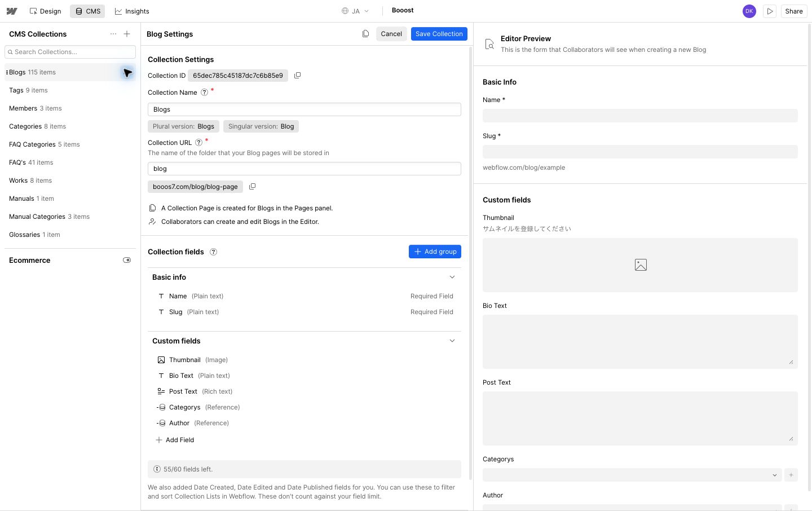
Task: Open the JA locale dropdown
Action: pos(355,11)
